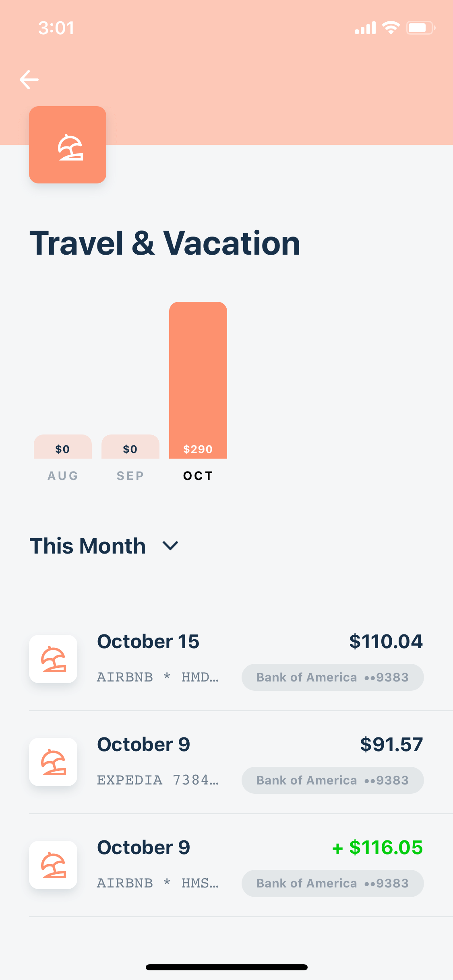Open the October 15 $110.04 amount

pyautogui.click(x=386, y=642)
